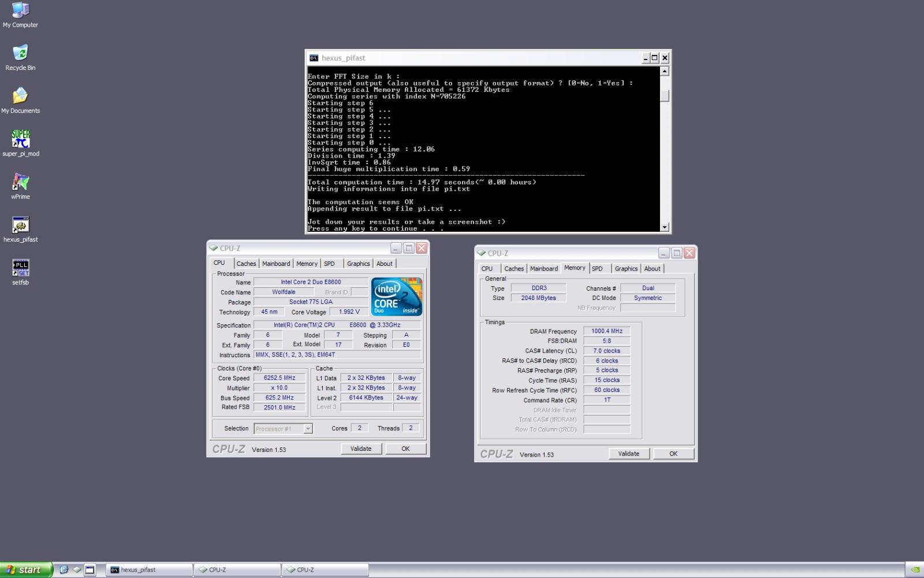
Task: Click the NVIDIA system tray icon
Action: (915, 569)
